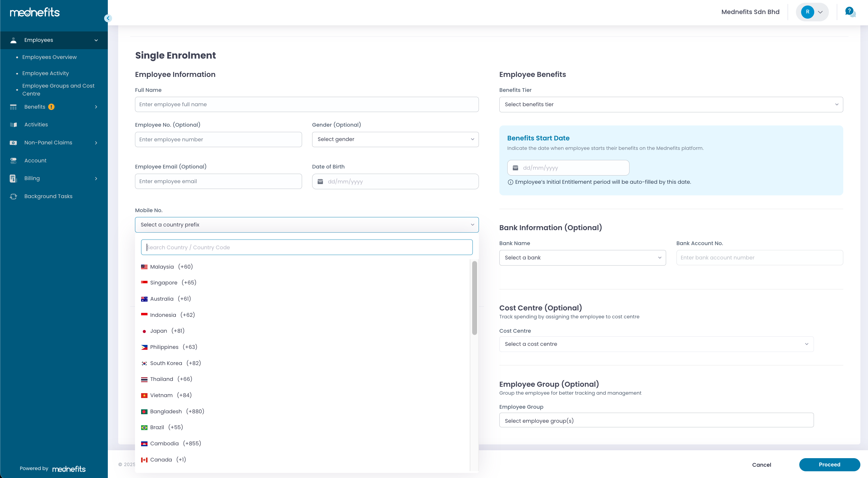Open the Select gender dropdown
This screenshot has width=868, height=478.
395,139
